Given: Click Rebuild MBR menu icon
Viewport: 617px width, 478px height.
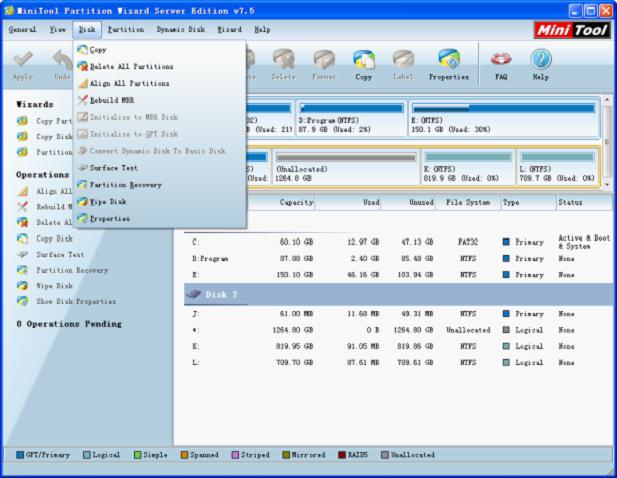Looking at the screenshot, I should click(82, 100).
